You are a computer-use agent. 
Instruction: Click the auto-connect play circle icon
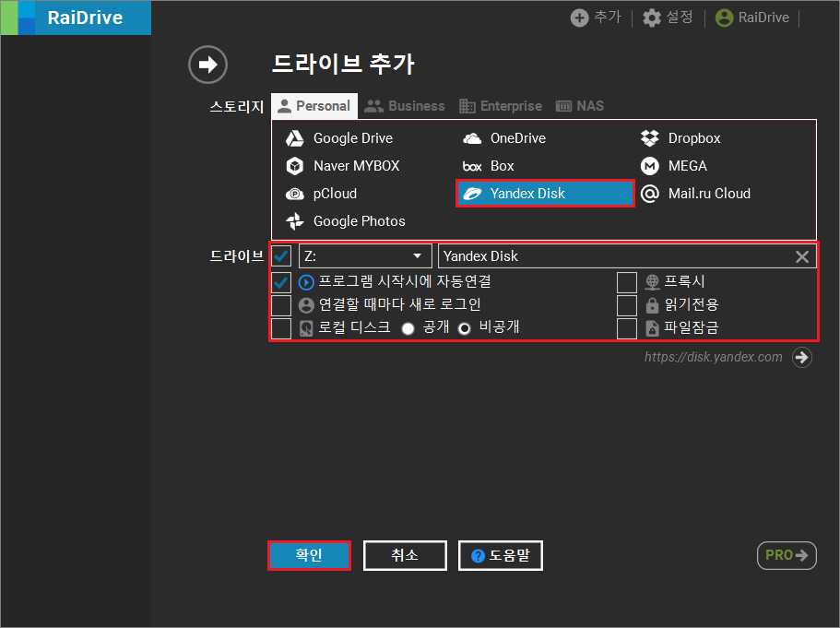[x=306, y=282]
